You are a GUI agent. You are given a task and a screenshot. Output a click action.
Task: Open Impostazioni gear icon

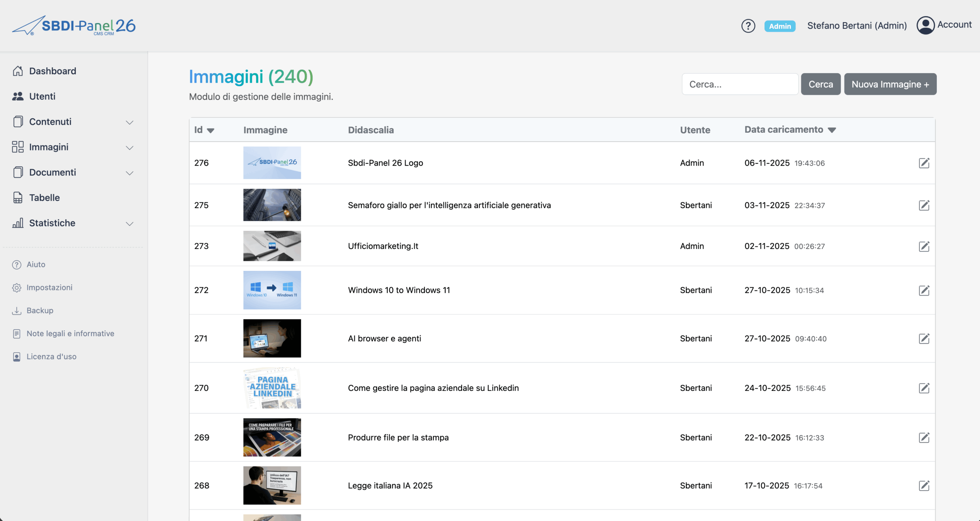point(16,288)
